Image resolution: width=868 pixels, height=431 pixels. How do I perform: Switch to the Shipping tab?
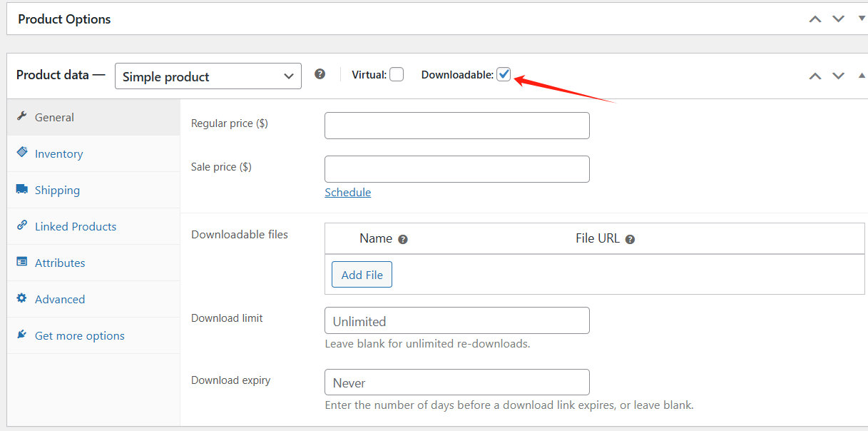(93, 190)
